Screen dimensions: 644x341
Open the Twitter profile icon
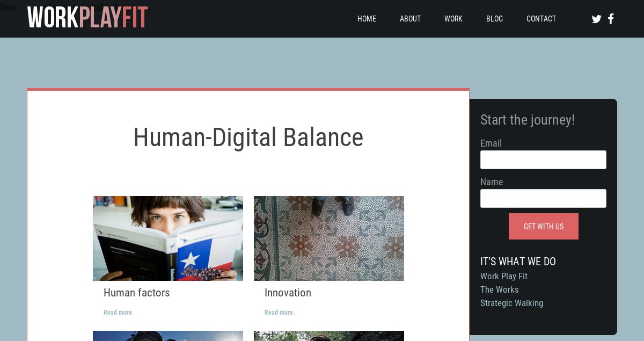coord(596,19)
